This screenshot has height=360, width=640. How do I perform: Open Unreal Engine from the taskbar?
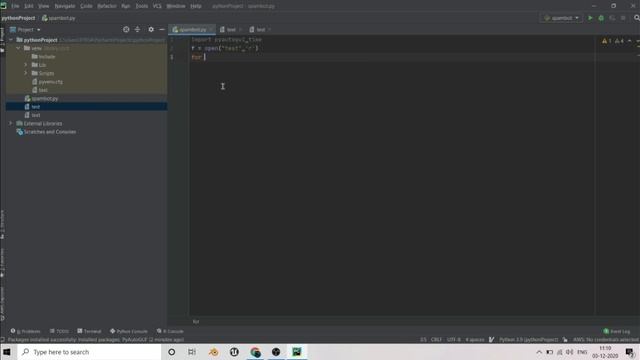pyautogui.click(x=234, y=352)
